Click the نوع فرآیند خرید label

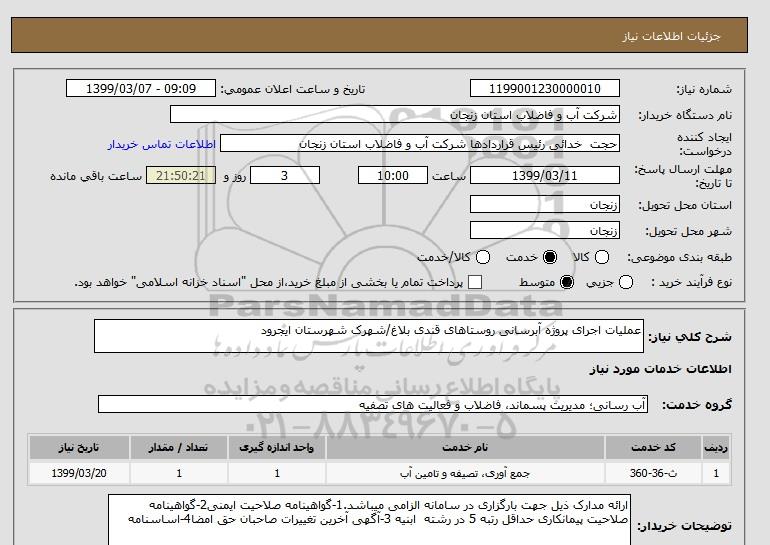click(691, 282)
